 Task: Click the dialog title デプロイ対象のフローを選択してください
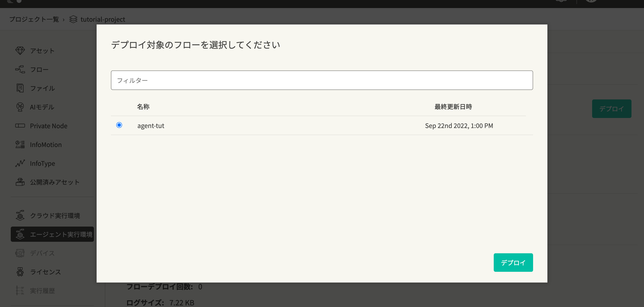tap(195, 45)
